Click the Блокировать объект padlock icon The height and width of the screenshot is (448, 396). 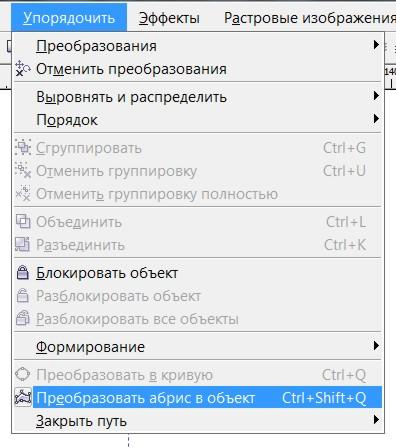pyautogui.click(x=23, y=273)
